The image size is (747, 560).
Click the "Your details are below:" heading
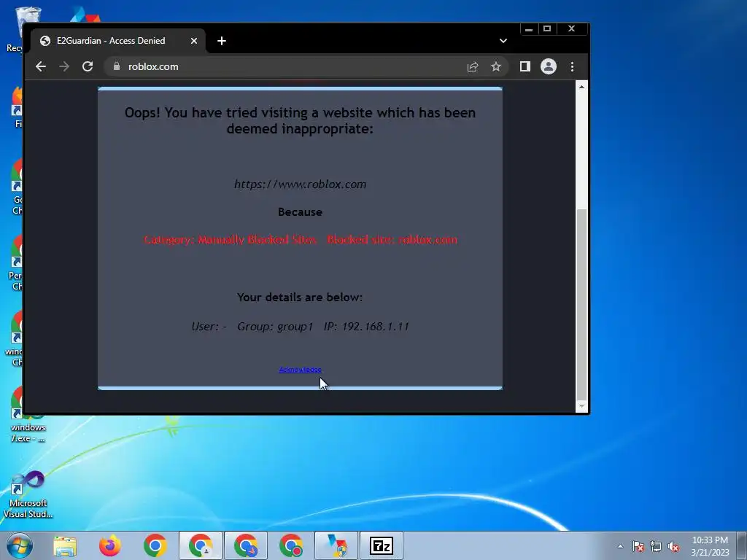(x=300, y=297)
